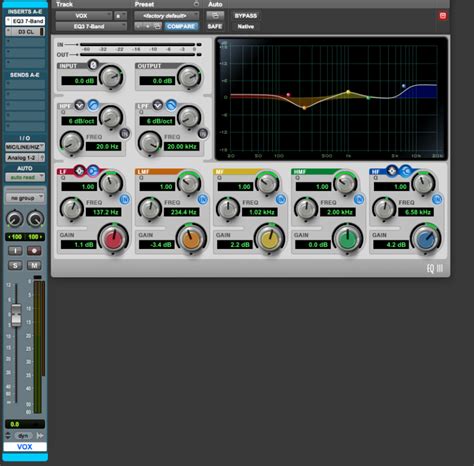This screenshot has width=474, height=466.
Task: Toggle the MF band IN button
Action: click(281, 199)
